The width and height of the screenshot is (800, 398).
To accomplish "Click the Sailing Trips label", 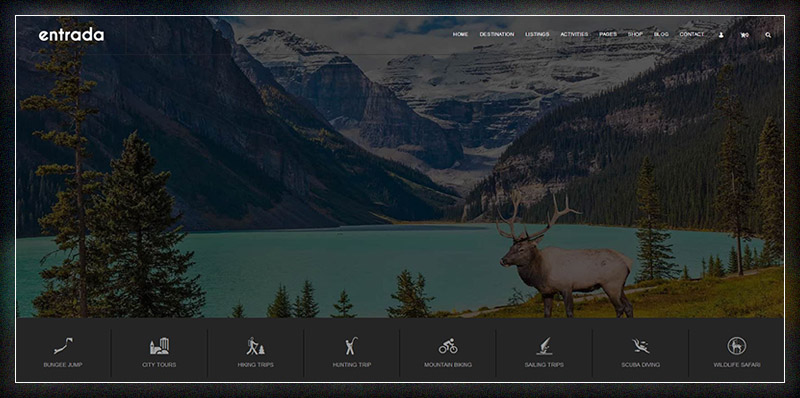I will click(x=544, y=365).
